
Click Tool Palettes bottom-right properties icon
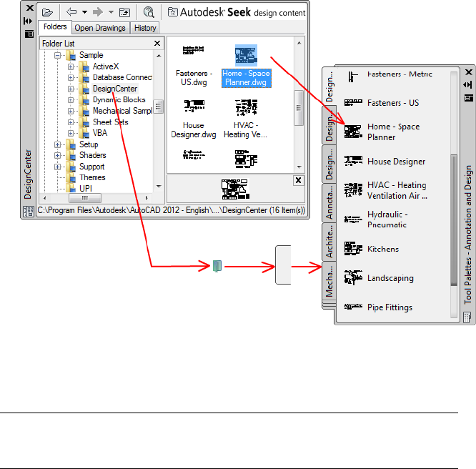(x=467, y=317)
